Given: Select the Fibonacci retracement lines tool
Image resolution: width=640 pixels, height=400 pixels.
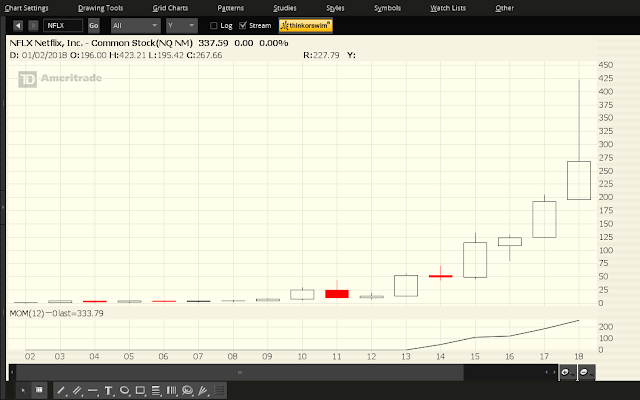Looking at the screenshot, I should click(156, 391).
